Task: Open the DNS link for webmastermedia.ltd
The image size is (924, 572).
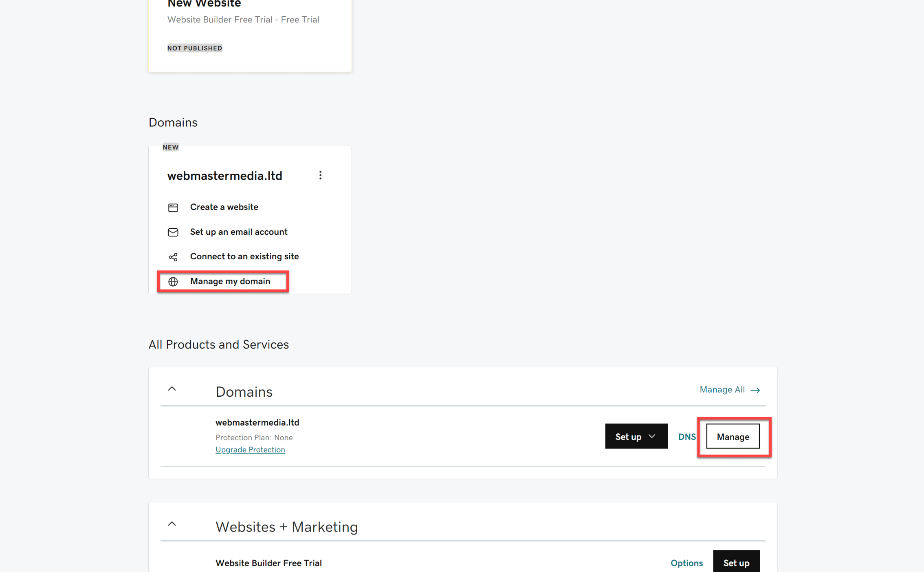Action: (x=686, y=437)
